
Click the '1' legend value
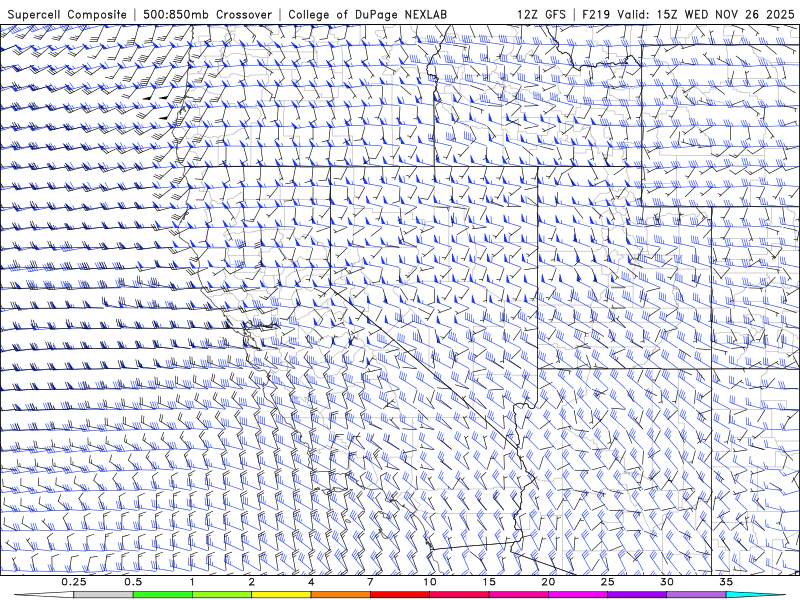click(192, 582)
